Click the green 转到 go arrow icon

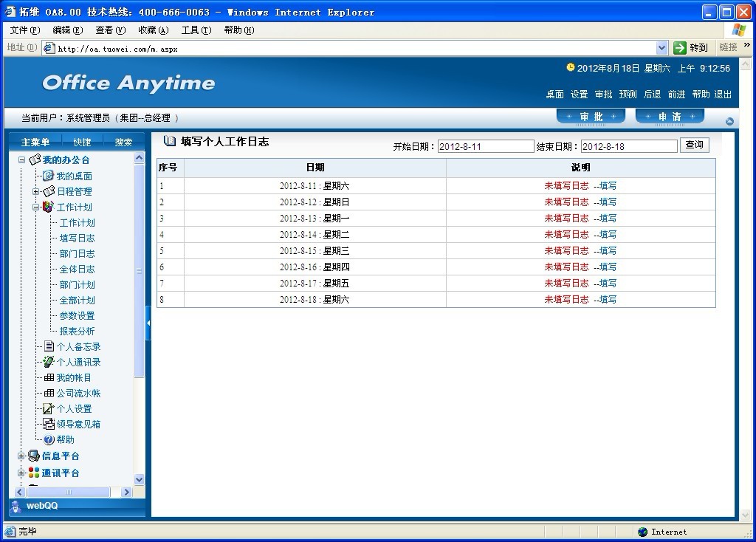pyautogui.click(x=680, y=48)
